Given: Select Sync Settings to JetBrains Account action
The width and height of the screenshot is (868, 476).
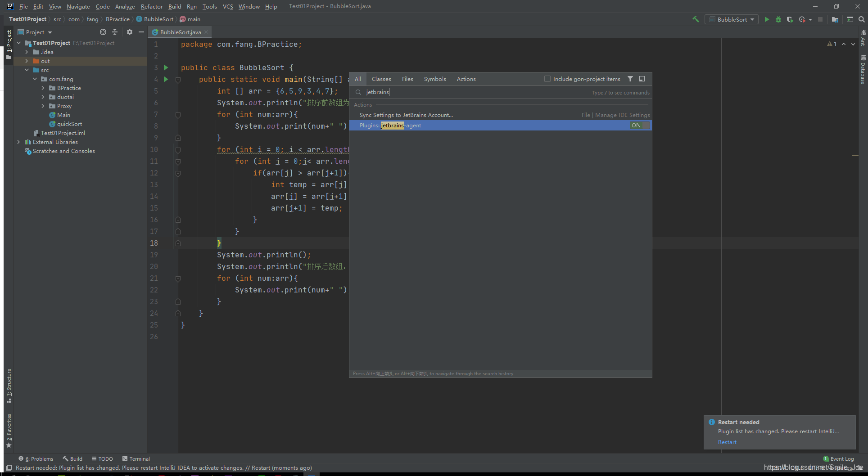Looking at the screenshot, I should 501,115.
